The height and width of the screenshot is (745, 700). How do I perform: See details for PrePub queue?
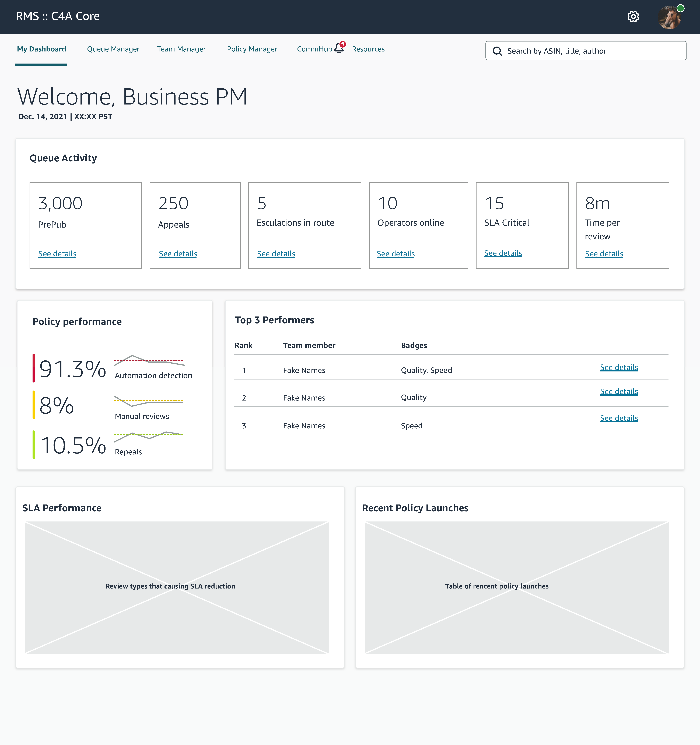click(x=57, y=254)
